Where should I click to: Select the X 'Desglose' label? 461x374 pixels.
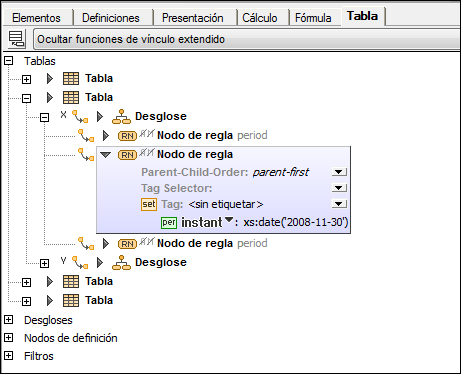pos(161,116)
